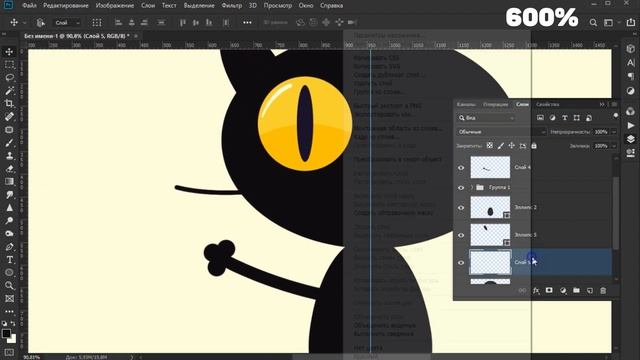640x360 pixels.
Task: Select the Move tool in toolbox
Action: pyautogui.click(x=9, y=52)
